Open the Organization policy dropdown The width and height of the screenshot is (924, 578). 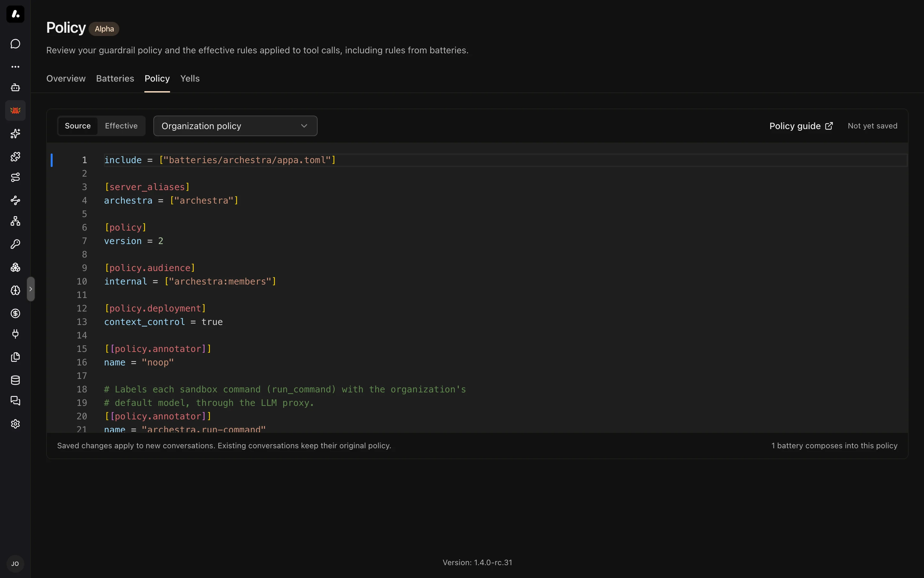[x=235, y=126]
